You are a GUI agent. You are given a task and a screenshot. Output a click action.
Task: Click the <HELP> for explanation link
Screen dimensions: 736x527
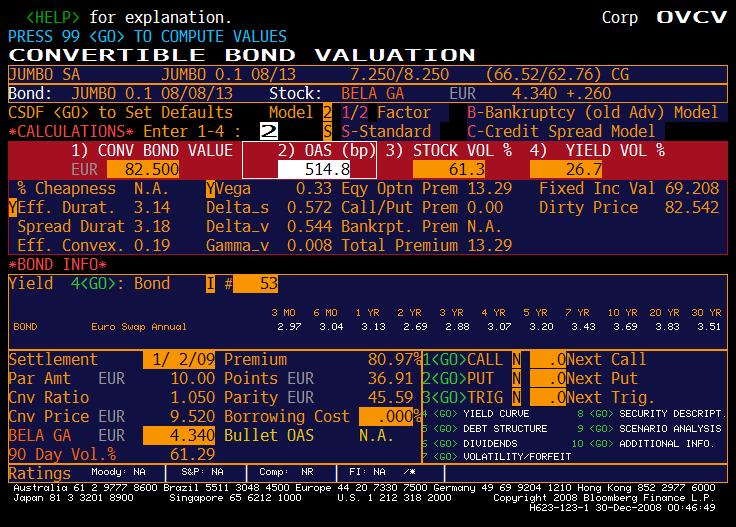pyautogui.click(x=129, y=17)
